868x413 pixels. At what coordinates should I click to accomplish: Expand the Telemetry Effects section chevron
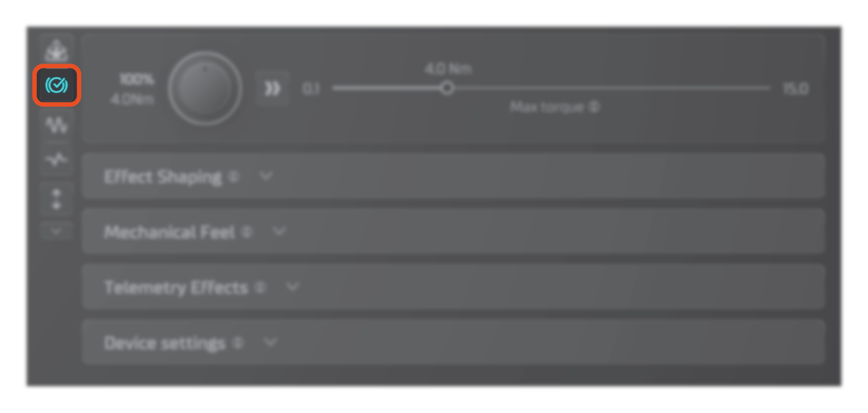point(292,287)
